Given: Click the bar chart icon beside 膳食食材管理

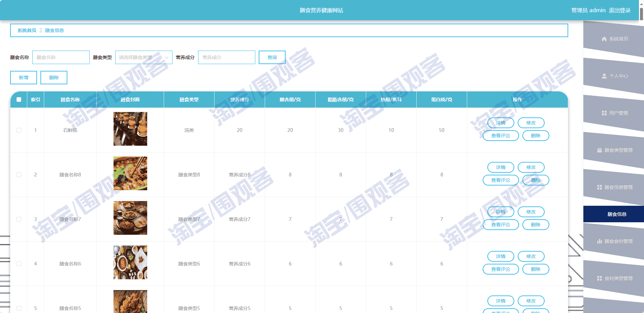Looking at the screenshot, I should (x=600, y=241).
